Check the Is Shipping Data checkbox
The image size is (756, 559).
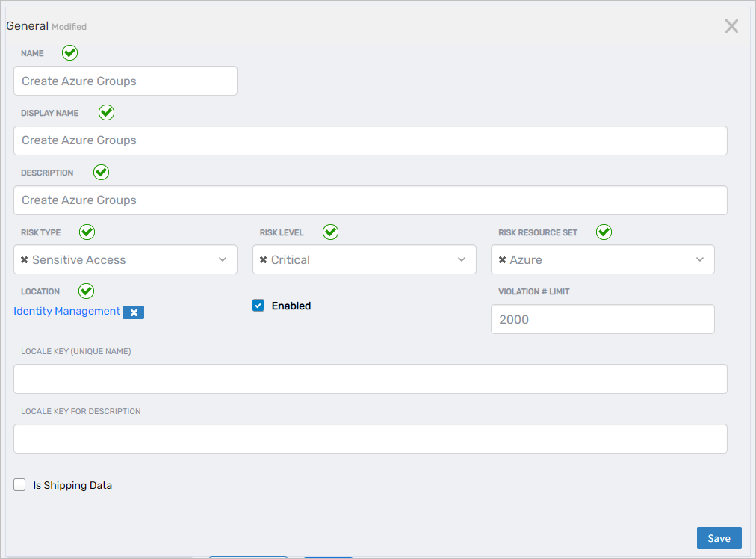pos(20,485)
